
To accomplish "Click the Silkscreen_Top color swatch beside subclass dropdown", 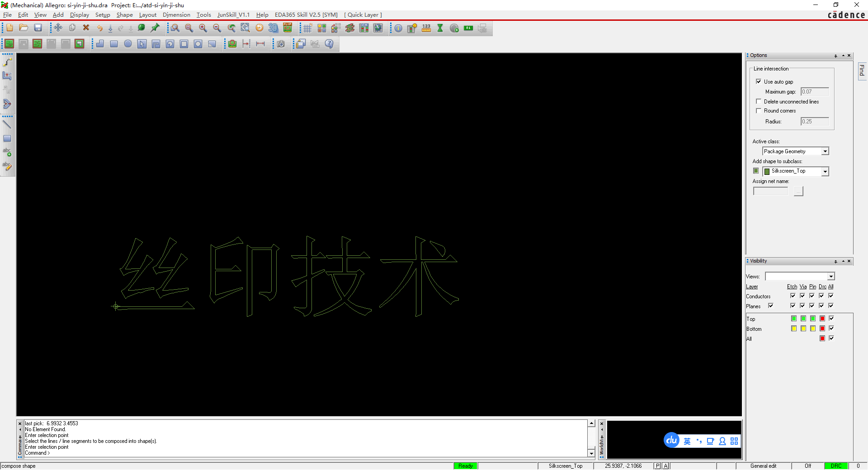I will pos(756,171).
